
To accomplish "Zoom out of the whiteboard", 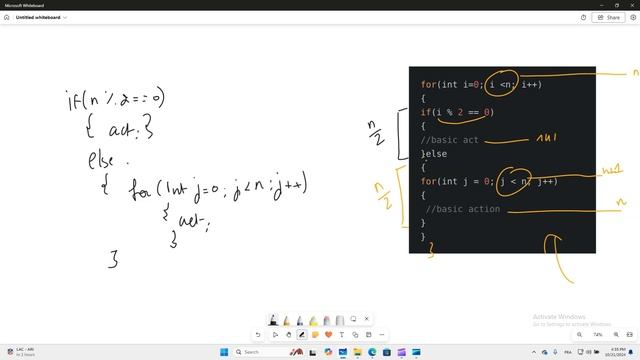I will [x=579, y=335].
